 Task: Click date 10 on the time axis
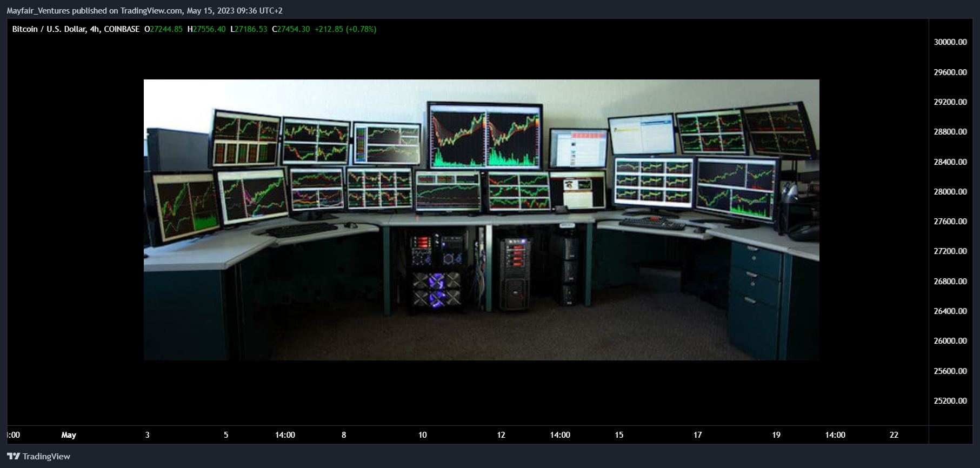pos(423,435)
